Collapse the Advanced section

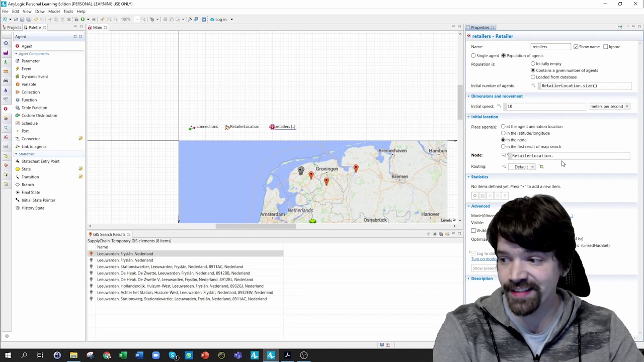[468, 206]
